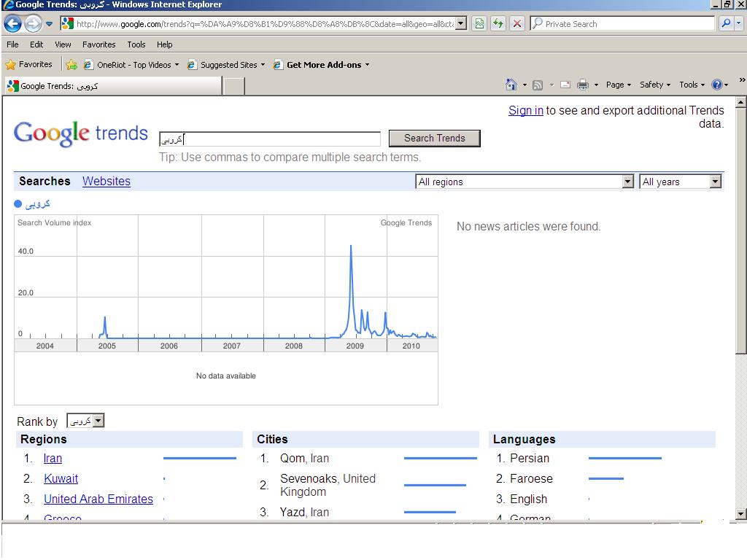
Task: Open a new tab with the blank tab button
Action: [234, 86]
